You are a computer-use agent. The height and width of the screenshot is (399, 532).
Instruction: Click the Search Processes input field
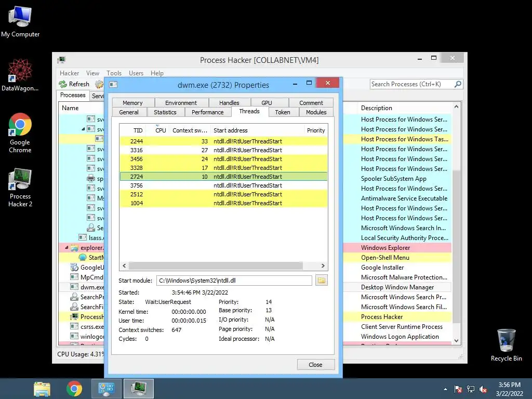(x=412, y=84)
